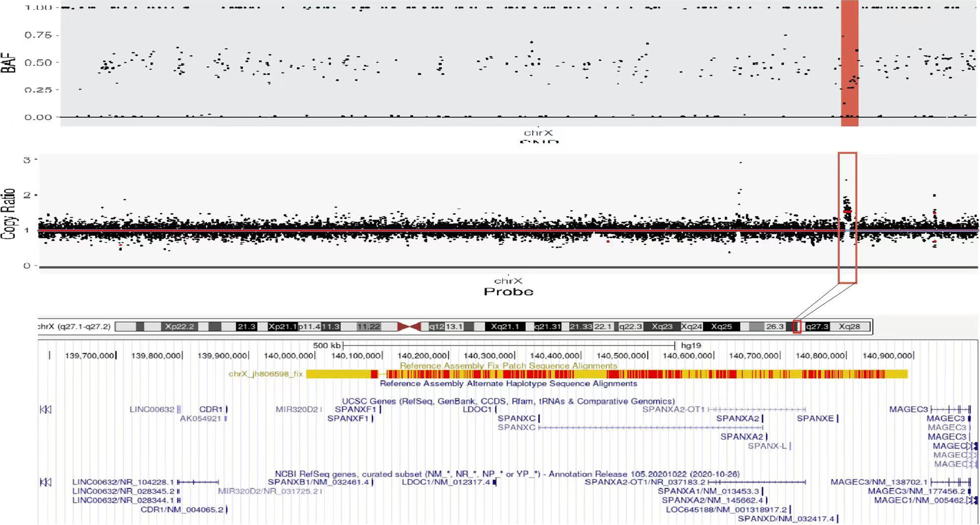Click the hg19 assembly label
Screen dimensions: 980x525
tap(691, 345)
